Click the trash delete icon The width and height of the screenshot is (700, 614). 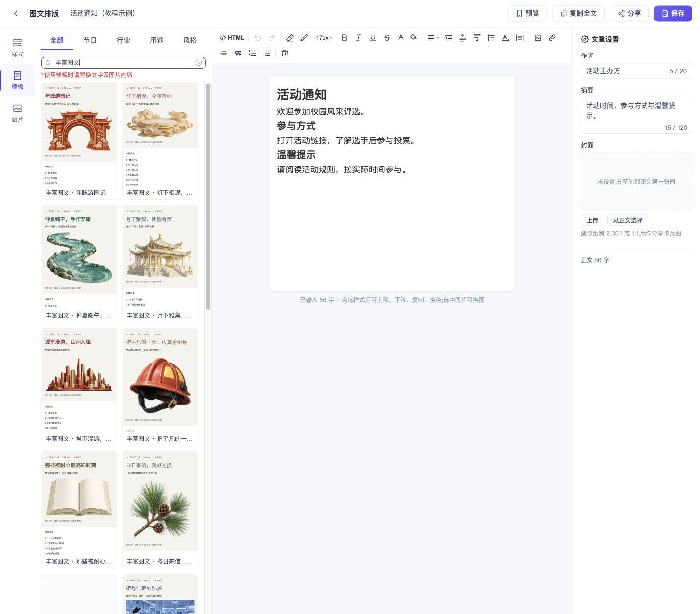[x=285, y=53]
